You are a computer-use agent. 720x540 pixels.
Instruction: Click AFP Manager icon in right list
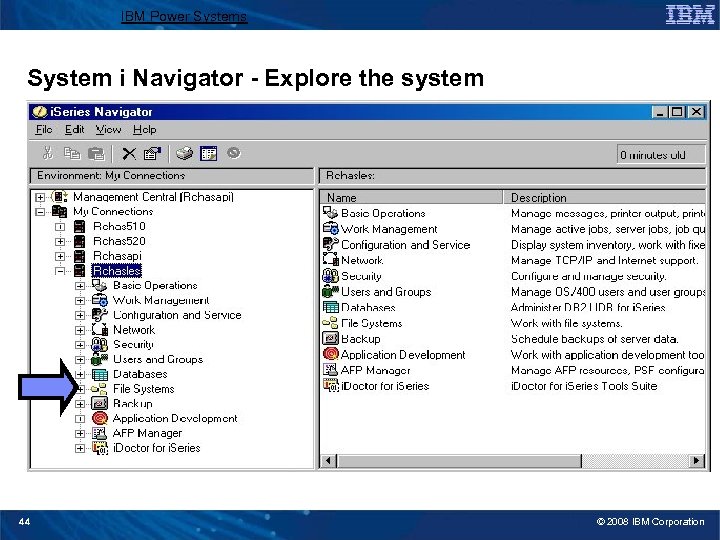coord(330,370)
